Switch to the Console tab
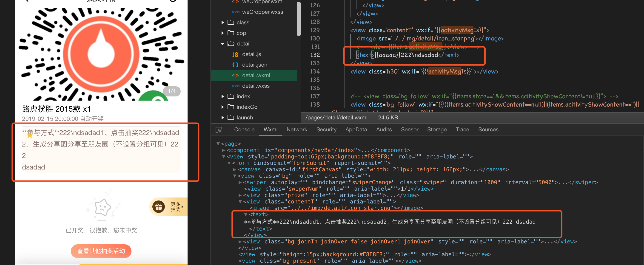This screenshot has width=644, height=265. click(244, 129)
